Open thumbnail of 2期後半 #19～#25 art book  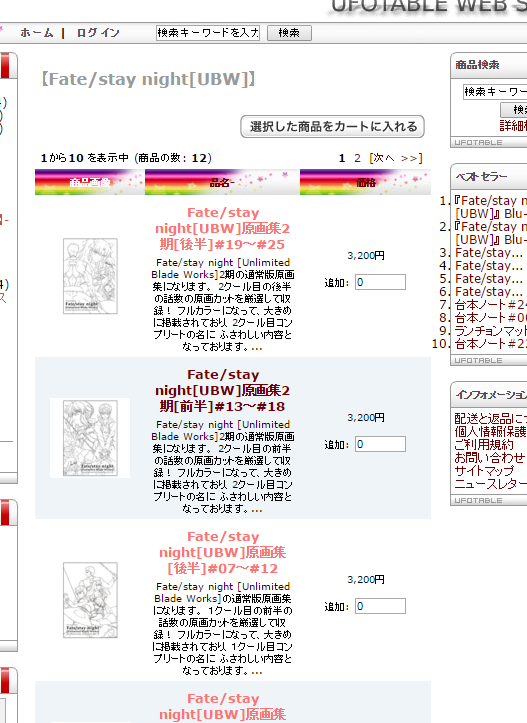(x=90, y=276)
